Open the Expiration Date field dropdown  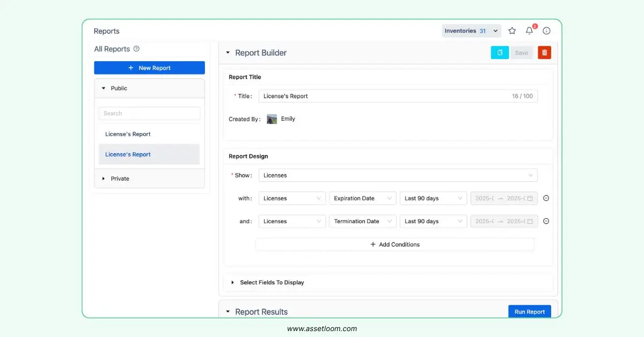tap(362, 198)
